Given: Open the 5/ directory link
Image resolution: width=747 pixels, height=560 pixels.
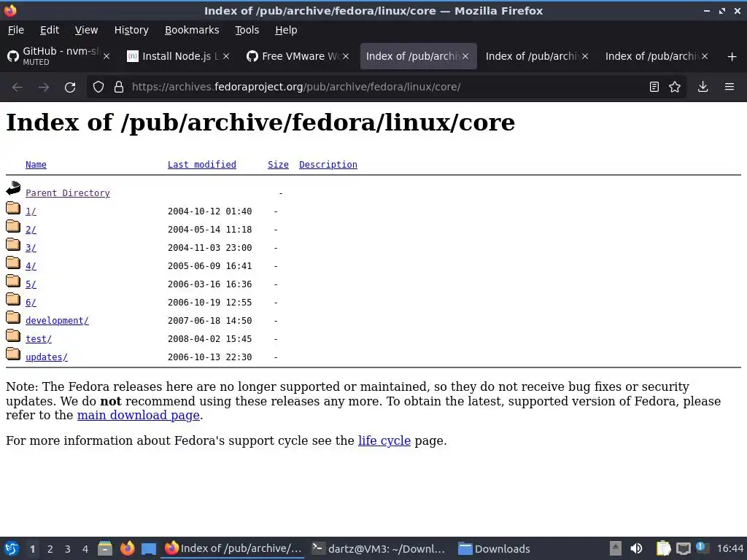Looking at the screenshot, I should point(31,284).
